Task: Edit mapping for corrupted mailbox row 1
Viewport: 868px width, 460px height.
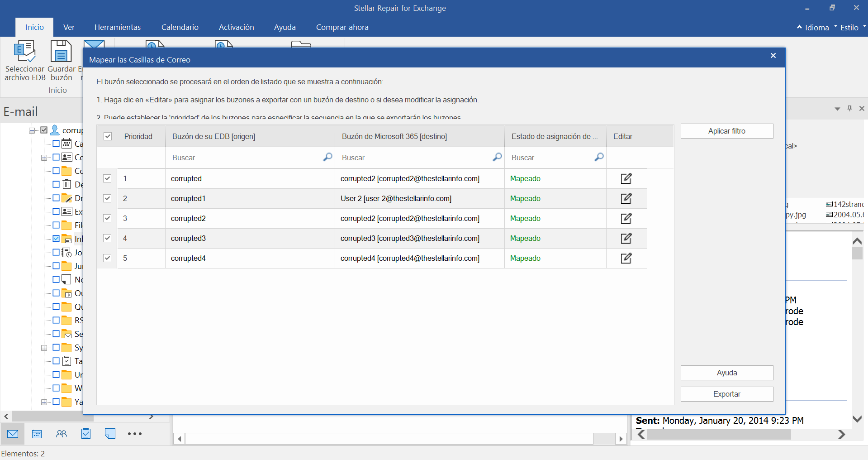Action: [x=626, y=178]
